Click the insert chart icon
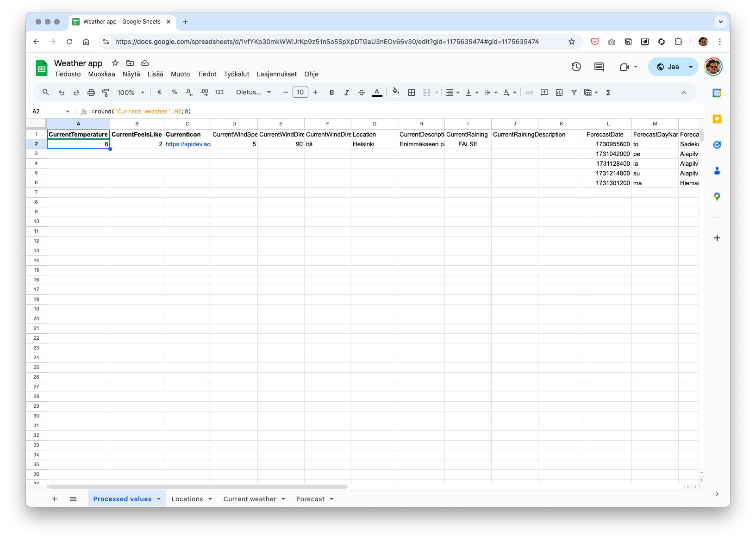The height and width of the screenshot is (536, 756). (x=559, y=93)
